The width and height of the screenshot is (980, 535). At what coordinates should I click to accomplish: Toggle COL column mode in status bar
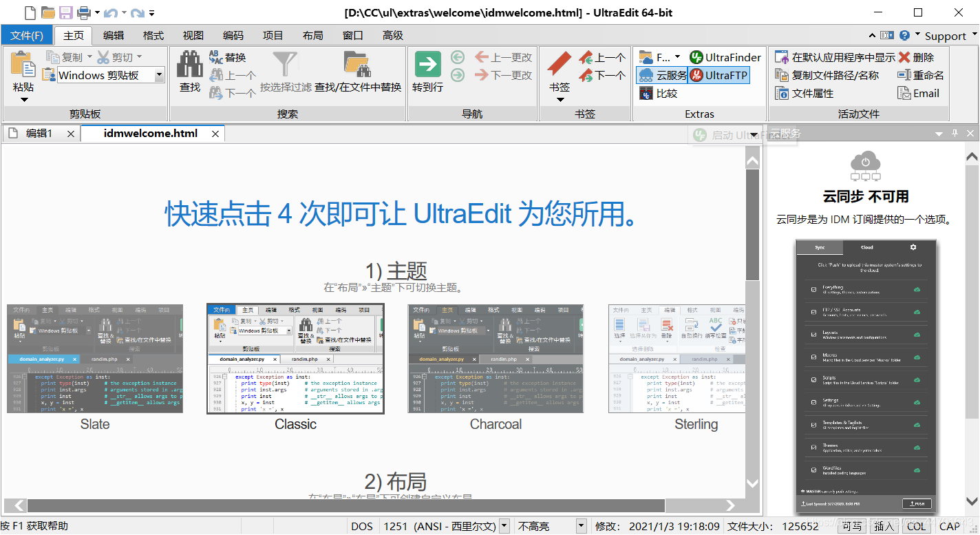click(916, 526)
